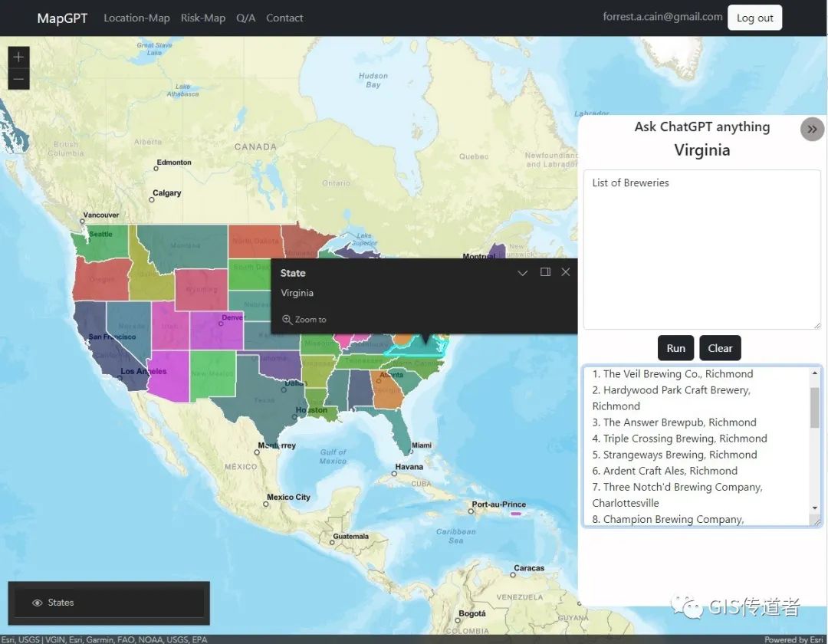Click the Powered by Esri attribution
The height and width of the screenshot is (644, 828).
point(794,639)
